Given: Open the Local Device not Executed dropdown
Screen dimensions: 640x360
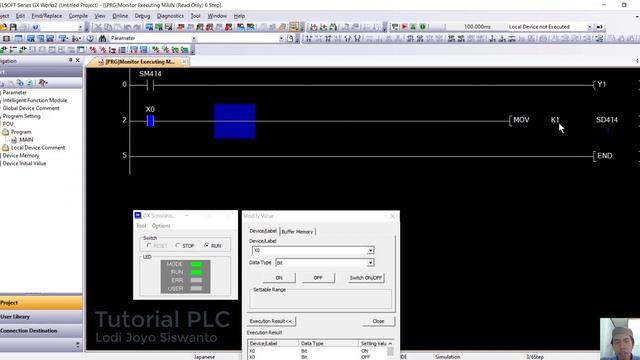Looking at the screenshot, I should click(589, 27).
